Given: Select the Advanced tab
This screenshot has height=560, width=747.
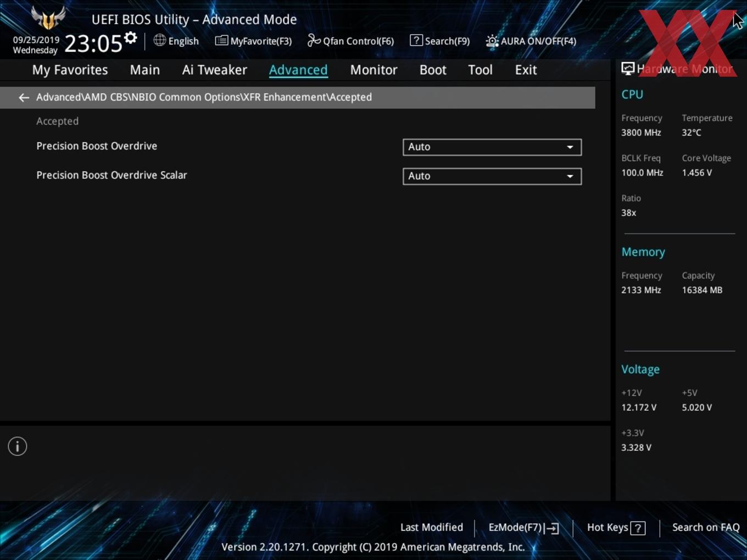Looking at the screenshot, I should (298, 70).
